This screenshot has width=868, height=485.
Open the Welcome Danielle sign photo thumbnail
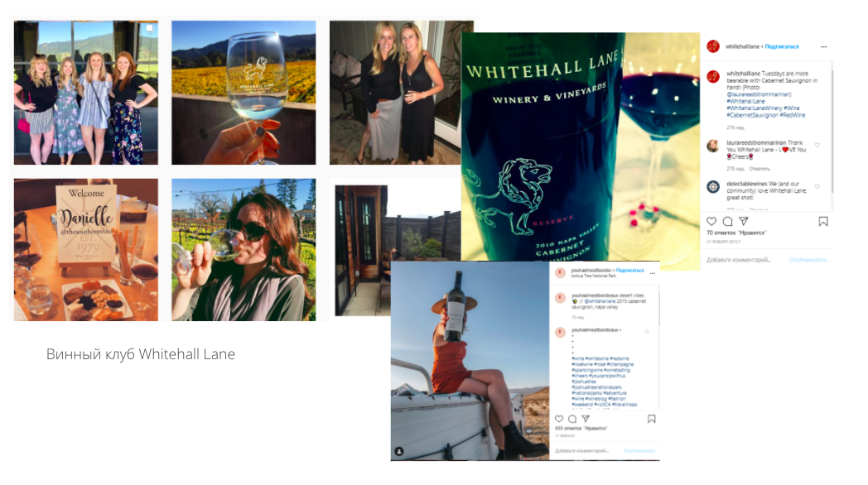(x=86, y=249)
